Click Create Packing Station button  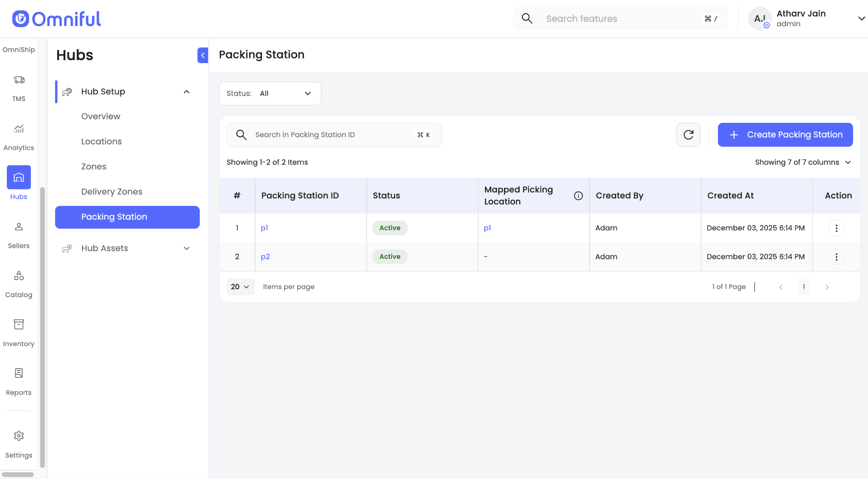(x=785, y=135)
